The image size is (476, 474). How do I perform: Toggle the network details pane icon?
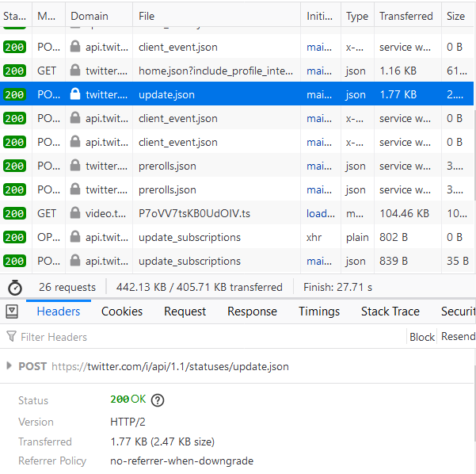coord(12,312)
